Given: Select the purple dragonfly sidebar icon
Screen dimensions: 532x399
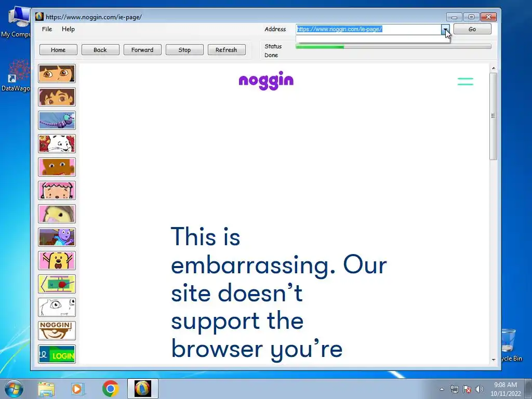Looking at the screenshot, I should [57, 121].
